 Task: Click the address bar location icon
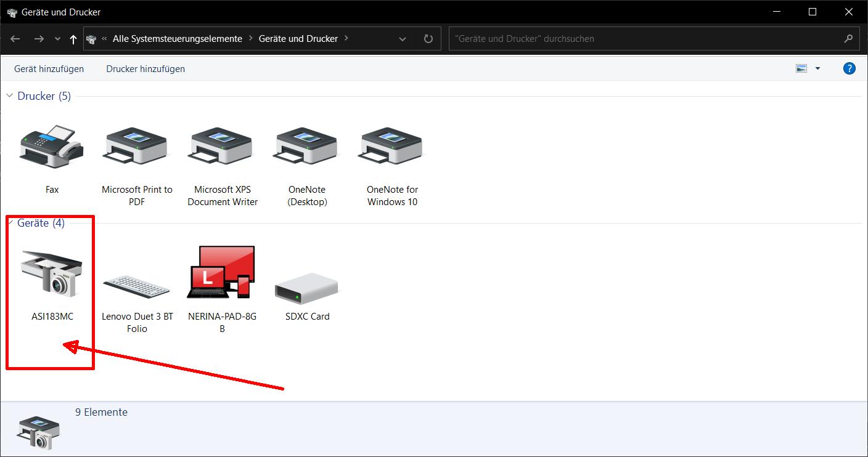91,39
